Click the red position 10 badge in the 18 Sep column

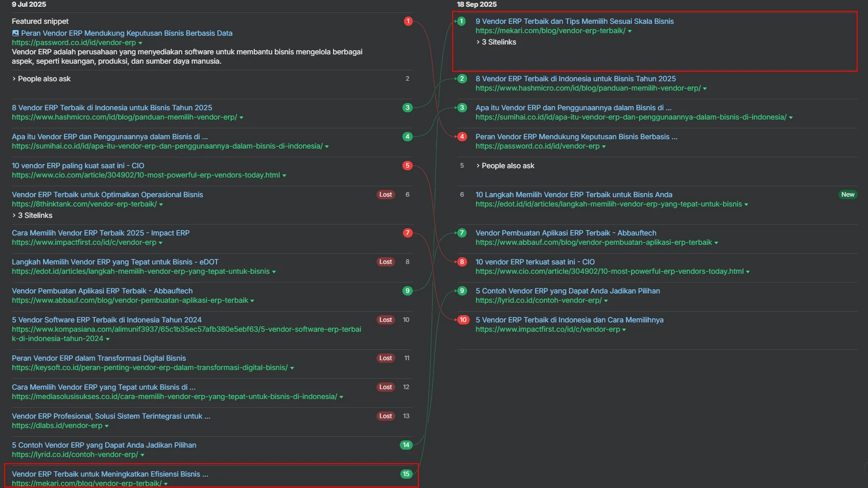(x=463, y=320)
